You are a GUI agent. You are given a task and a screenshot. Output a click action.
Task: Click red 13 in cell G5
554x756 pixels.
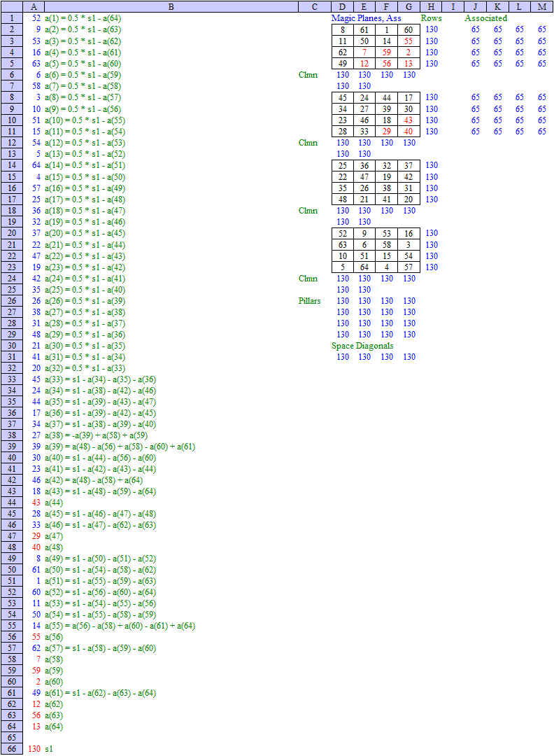(409, 64)
